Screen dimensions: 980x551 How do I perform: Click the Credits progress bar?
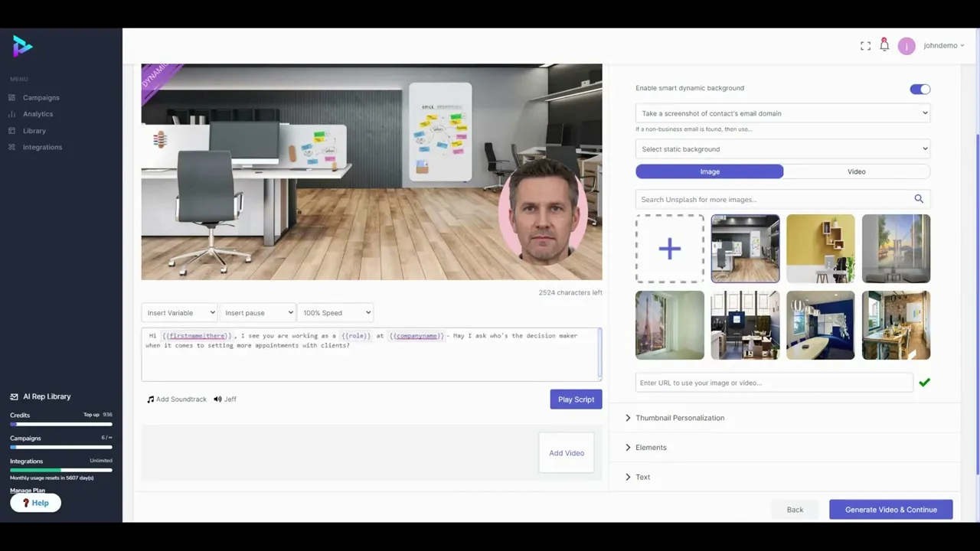[x=61, y=423]
